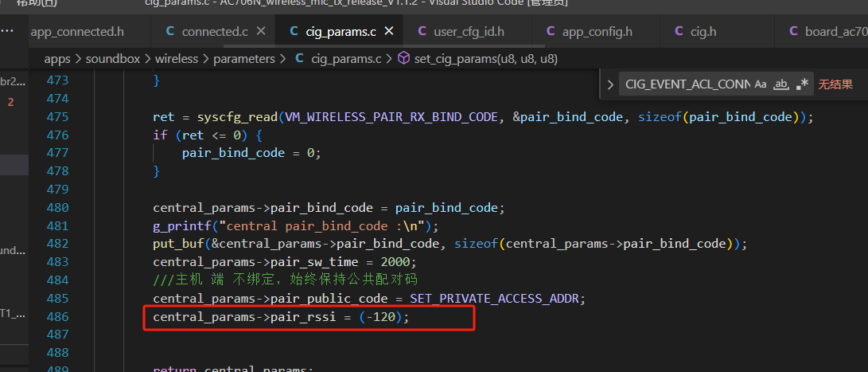Switch to the app_connected.h tab
This screenshot has height=372, width=868.
coord(77,32)
